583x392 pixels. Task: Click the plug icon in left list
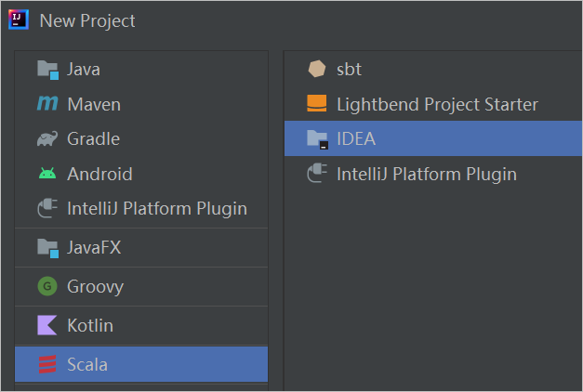(x=48, y=208)
